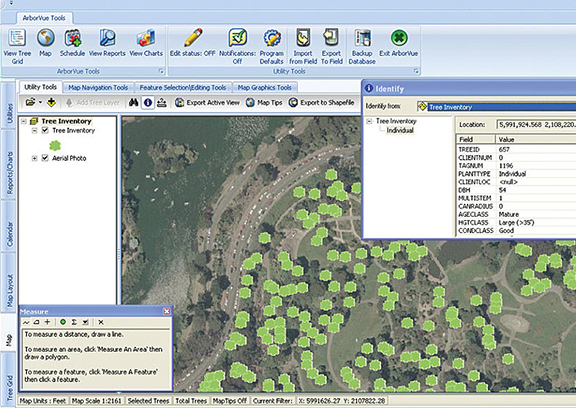Viewport: 576px width, 408px height.
Task: Click Map Scale 1:2161 status entry
Action: pyautogui.click(x=96, y=401)
